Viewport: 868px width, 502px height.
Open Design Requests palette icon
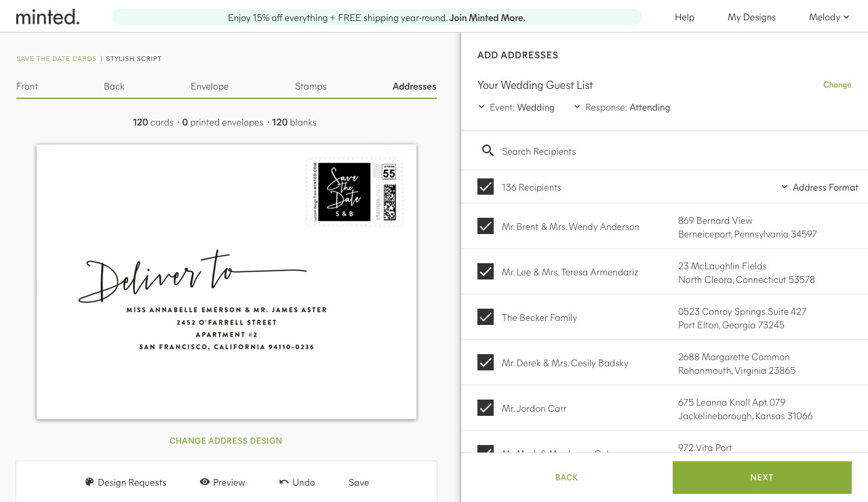tap(90, 482)
